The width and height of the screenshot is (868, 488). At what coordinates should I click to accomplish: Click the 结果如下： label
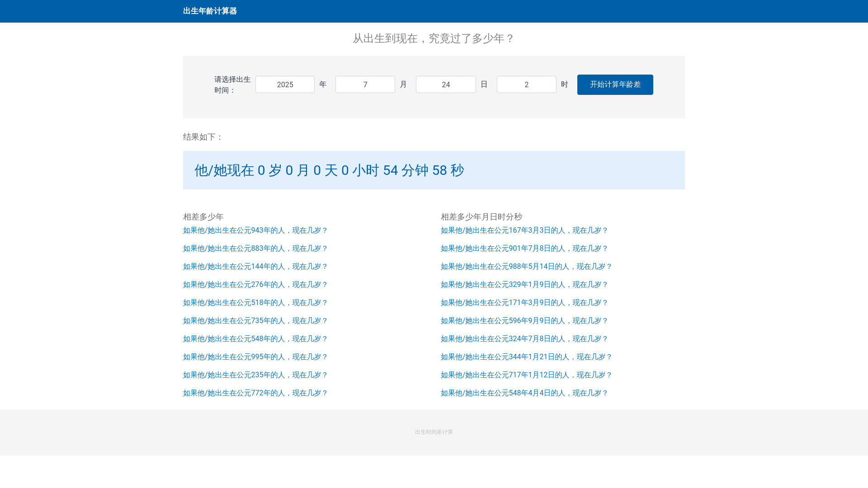click(203, 137)
